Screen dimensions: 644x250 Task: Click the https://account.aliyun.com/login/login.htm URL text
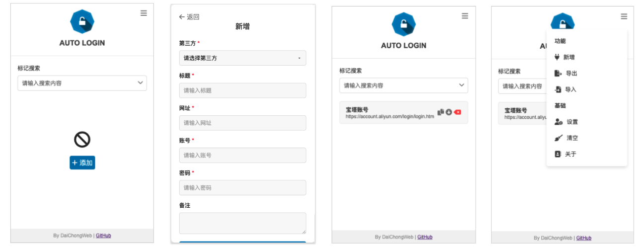point(390,116)
